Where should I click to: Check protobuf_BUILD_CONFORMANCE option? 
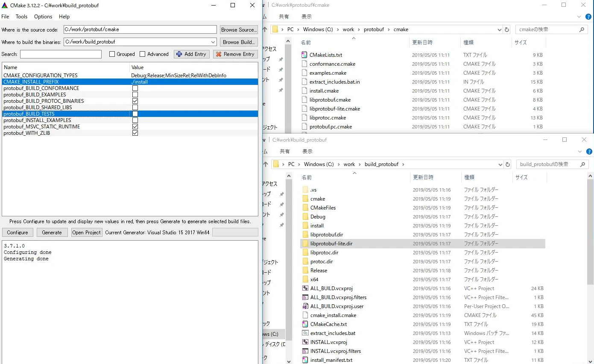tap(135, 88)
